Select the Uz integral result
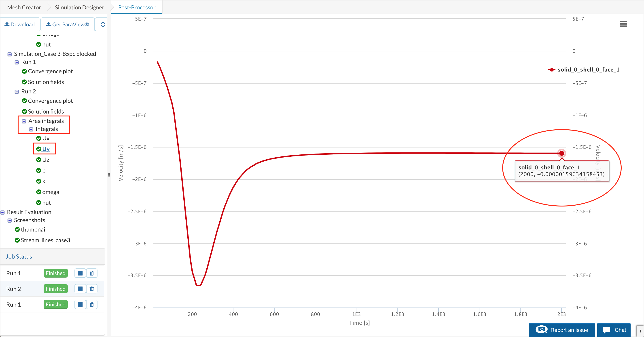Image resolution: width=644 pixels, height=337 pixels. 45,160
